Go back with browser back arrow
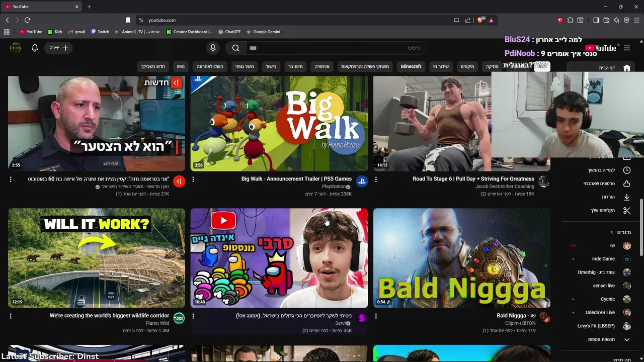Image resolution: width=644 pixels, height=362 pixels. click(x=7, y=20)
